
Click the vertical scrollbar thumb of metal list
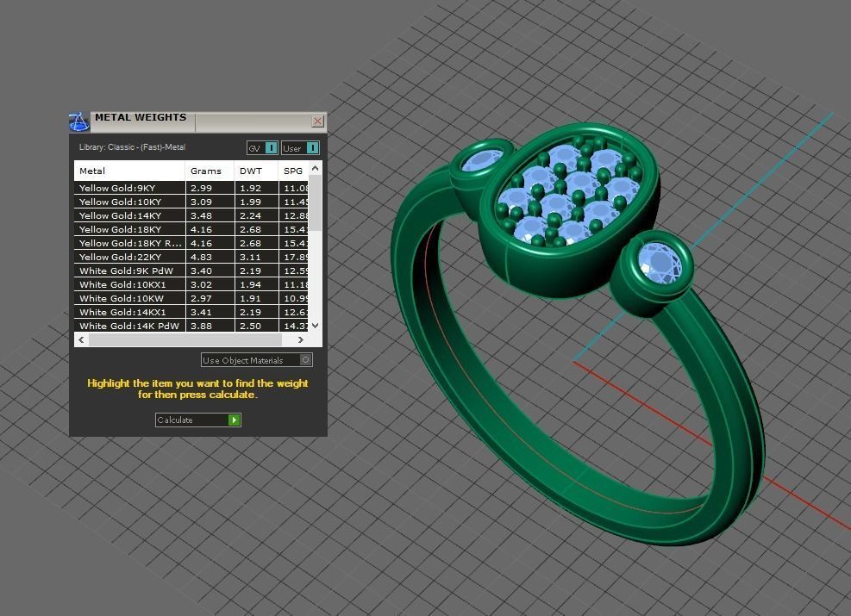(x=316, y=202)
